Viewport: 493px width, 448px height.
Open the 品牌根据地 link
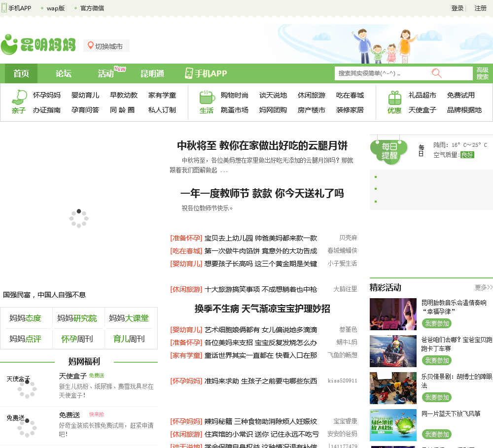point(464,110)
